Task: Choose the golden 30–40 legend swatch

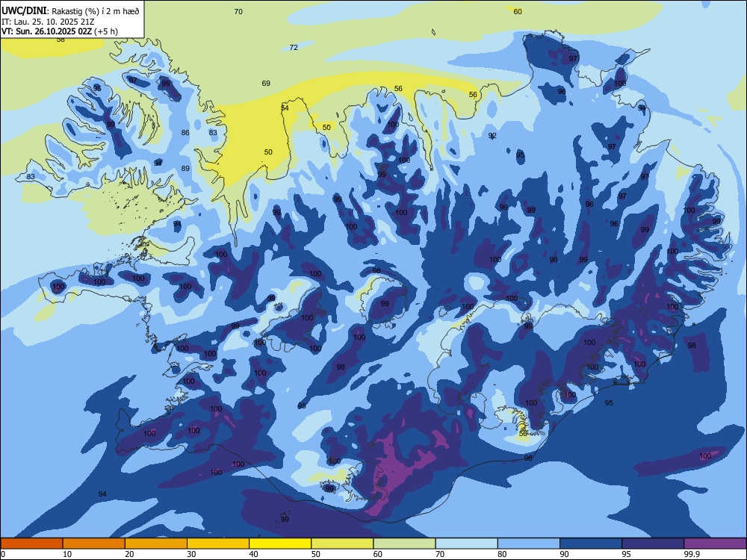Action: point(218,544)
